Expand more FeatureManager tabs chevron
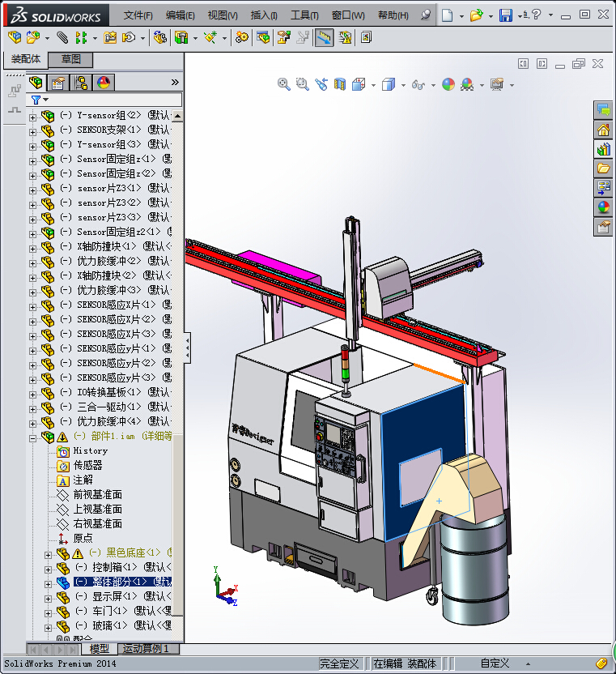Screen dimensions: 616x674 pyautogui.click(x=175, y=82)
